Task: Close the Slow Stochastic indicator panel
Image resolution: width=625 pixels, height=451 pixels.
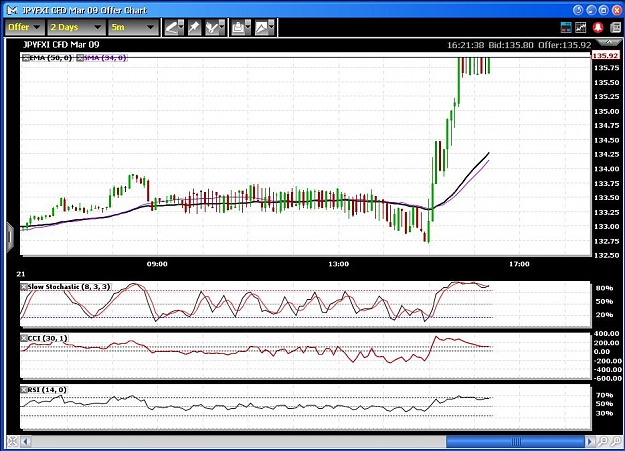Action: point(24,287)
